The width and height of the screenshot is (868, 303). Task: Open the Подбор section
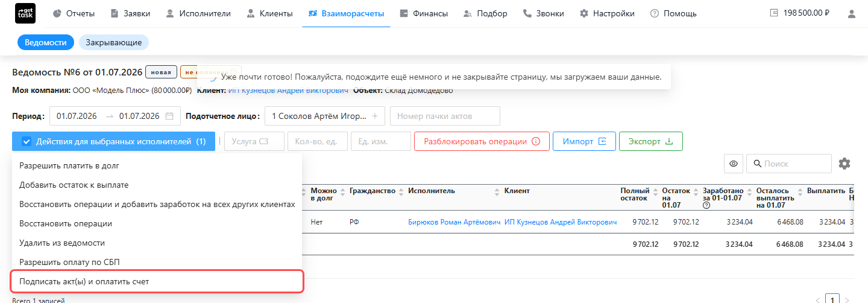(x=485, y=13)
